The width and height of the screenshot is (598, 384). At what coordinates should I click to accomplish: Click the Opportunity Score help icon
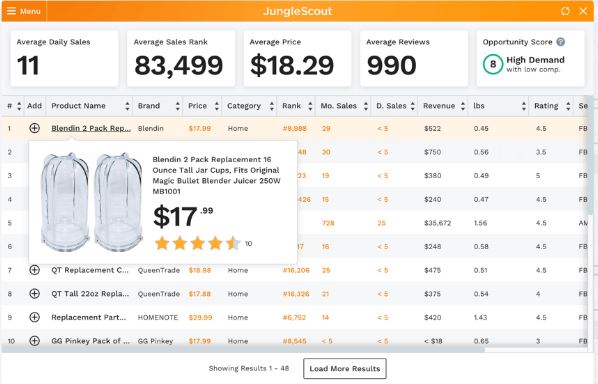click(x=560, y=42)
